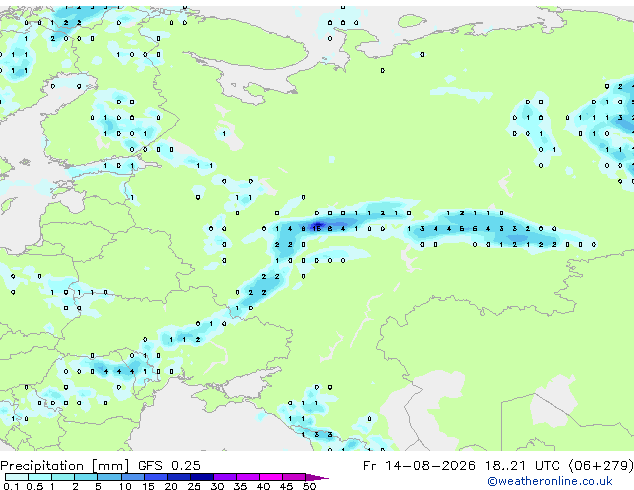Select the 2–5 mm legend color swatch
This screenshot has width=634, height=490.
pos(86,477)
